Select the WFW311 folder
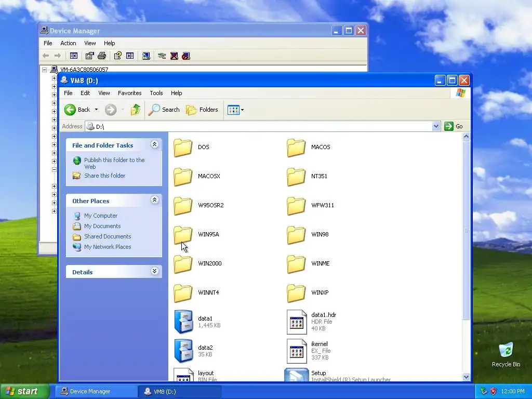Screen dimensions: 532x399 click(311, 206)
